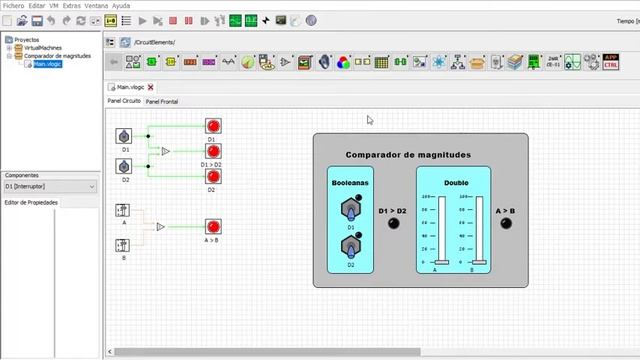Pause simulation with the red bars
This screenshot has width=640, height=360.
[x=189, y=20]
